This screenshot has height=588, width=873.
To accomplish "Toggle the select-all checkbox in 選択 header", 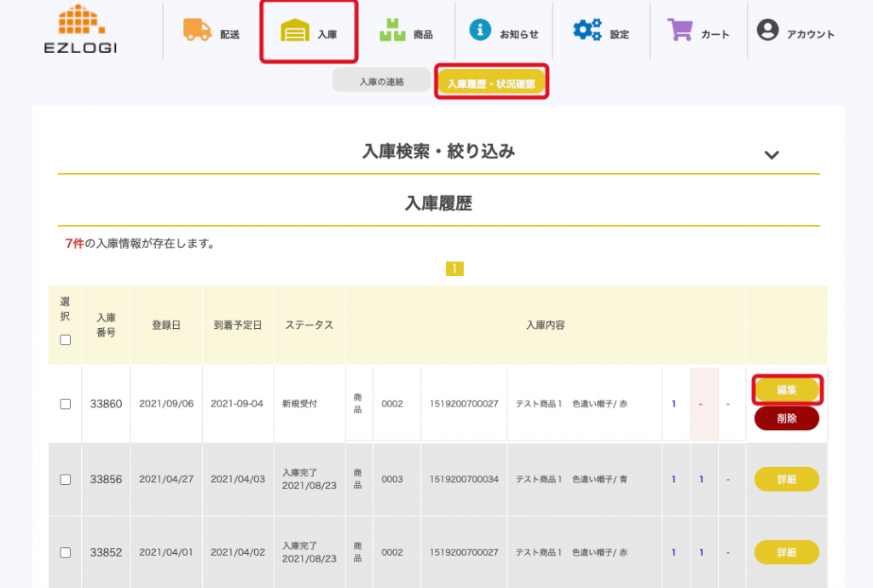I will pos(66,340).
